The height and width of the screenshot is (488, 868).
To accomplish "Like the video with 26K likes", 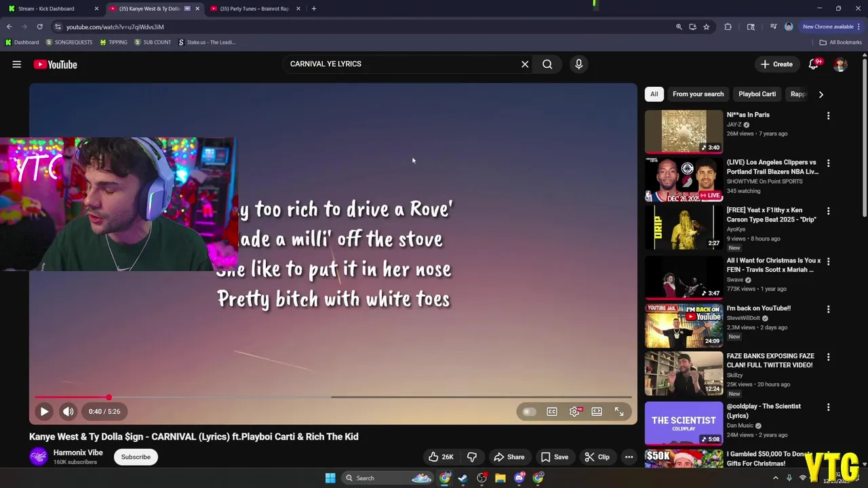I will coord(441,457).
